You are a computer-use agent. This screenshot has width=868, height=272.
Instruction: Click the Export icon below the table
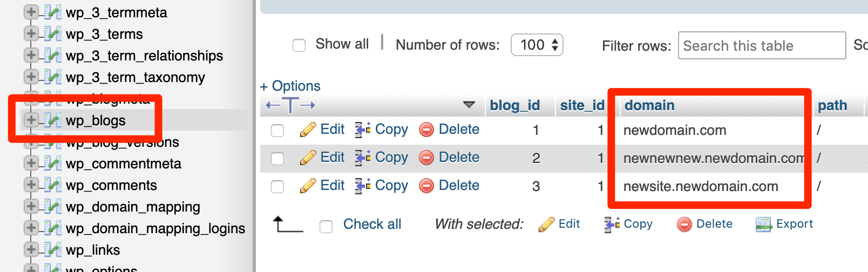(764, 224)
